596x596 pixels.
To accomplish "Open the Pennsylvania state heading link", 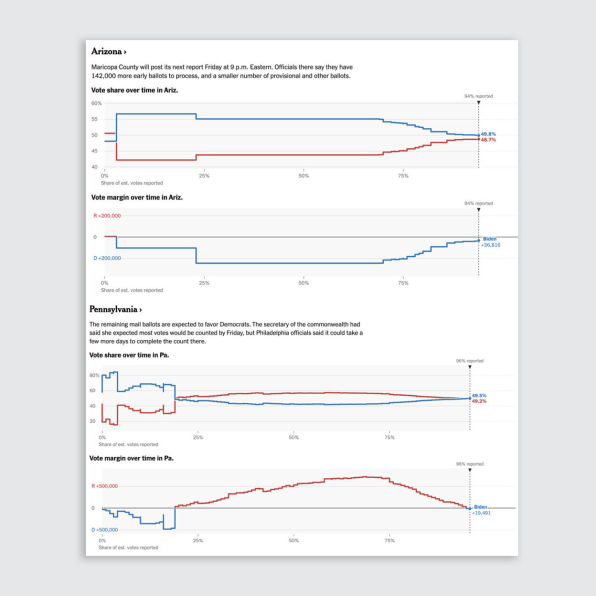I will point(116,309).
